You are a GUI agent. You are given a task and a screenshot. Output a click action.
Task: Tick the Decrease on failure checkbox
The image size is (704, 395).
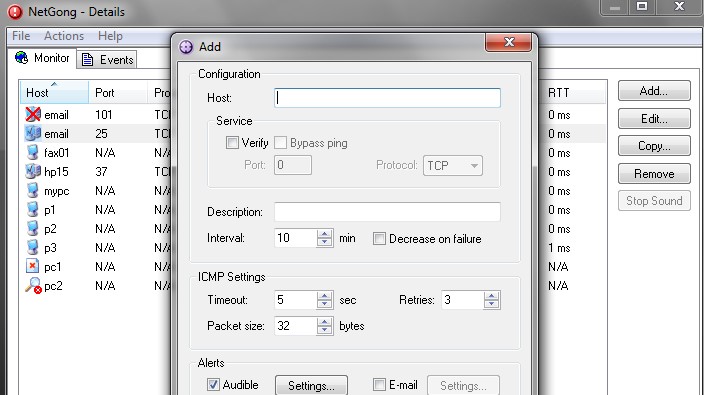[379, 238]
